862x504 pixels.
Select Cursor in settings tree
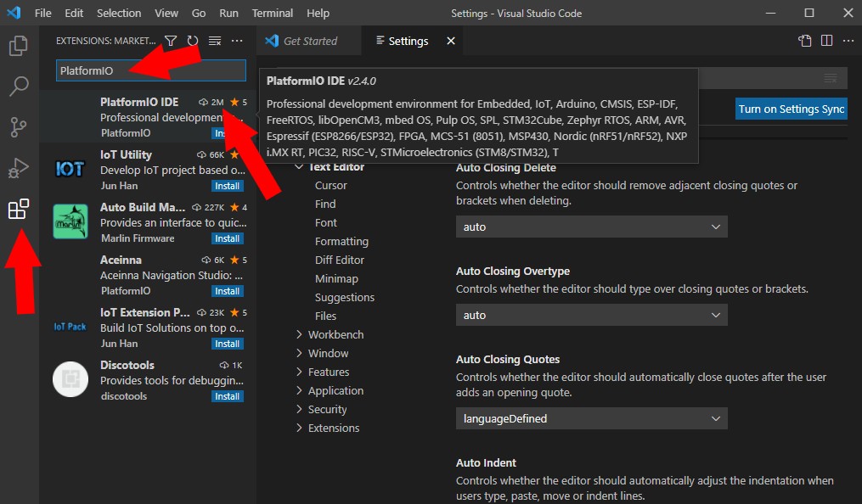click(331, 186)
